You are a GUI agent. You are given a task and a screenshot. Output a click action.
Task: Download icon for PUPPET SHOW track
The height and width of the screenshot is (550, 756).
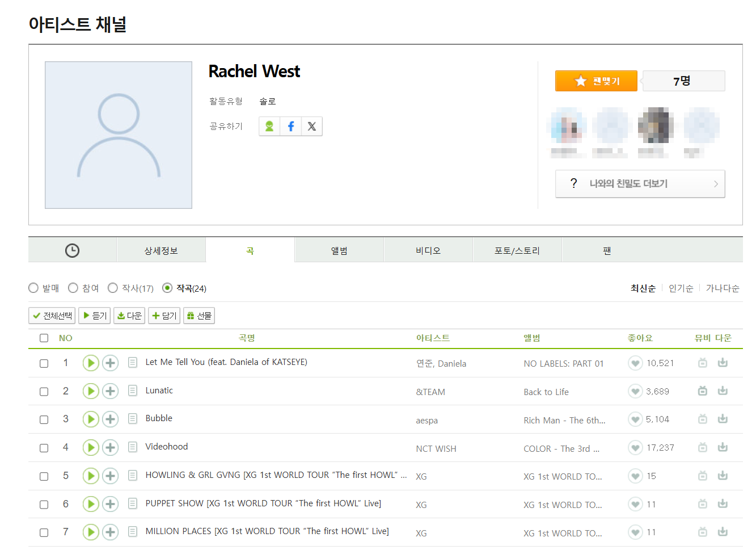pos(723,504)
